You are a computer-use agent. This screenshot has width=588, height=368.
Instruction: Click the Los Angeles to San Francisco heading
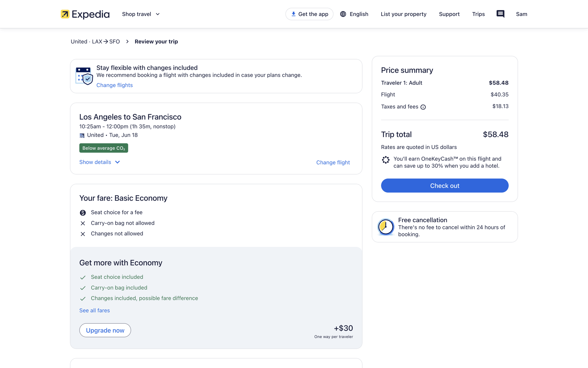pyautogui.click(x=130, y=117)
